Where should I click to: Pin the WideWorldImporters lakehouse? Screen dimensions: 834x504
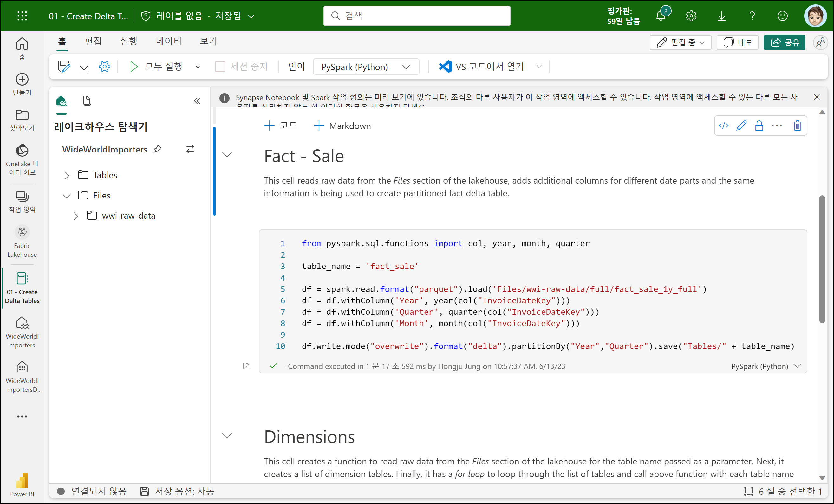tap(157, 149)
